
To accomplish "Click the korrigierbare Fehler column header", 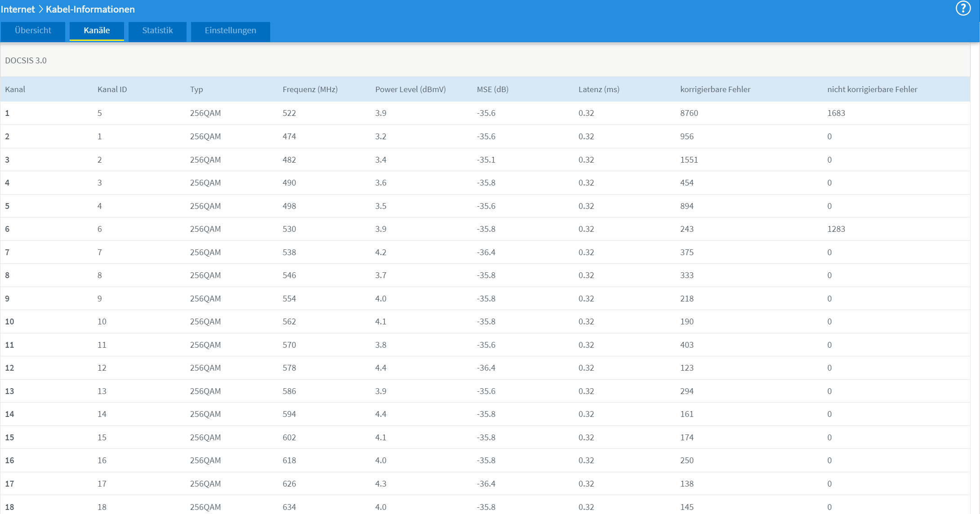I will click(715, 89).
